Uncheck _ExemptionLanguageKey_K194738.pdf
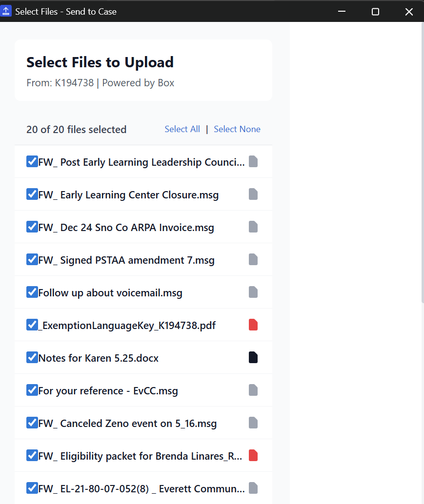The width and height of the screenshot is (424, 504). pyautogui.click(x=32, y=325)
